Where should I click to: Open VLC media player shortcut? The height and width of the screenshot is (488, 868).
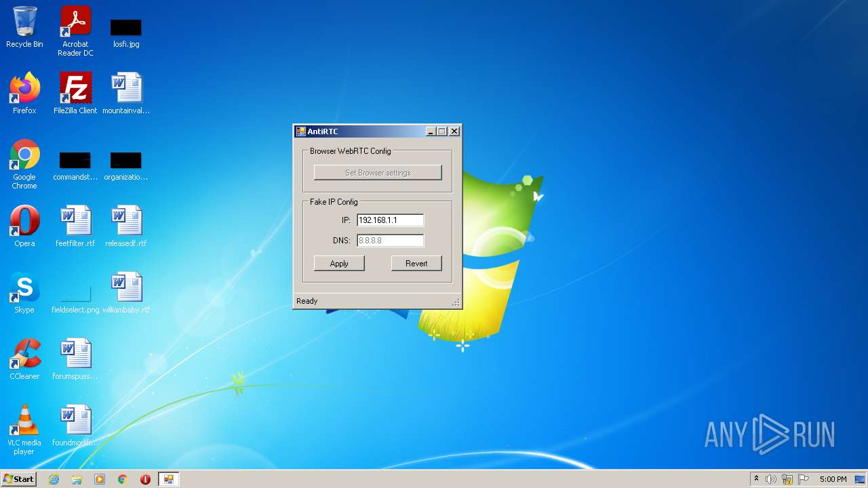(24, 430)
